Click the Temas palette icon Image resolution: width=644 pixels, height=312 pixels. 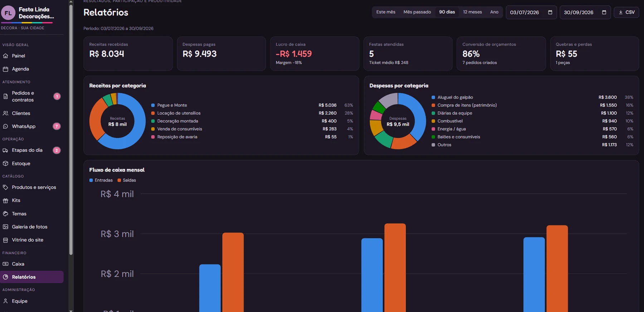coord(5,214)
